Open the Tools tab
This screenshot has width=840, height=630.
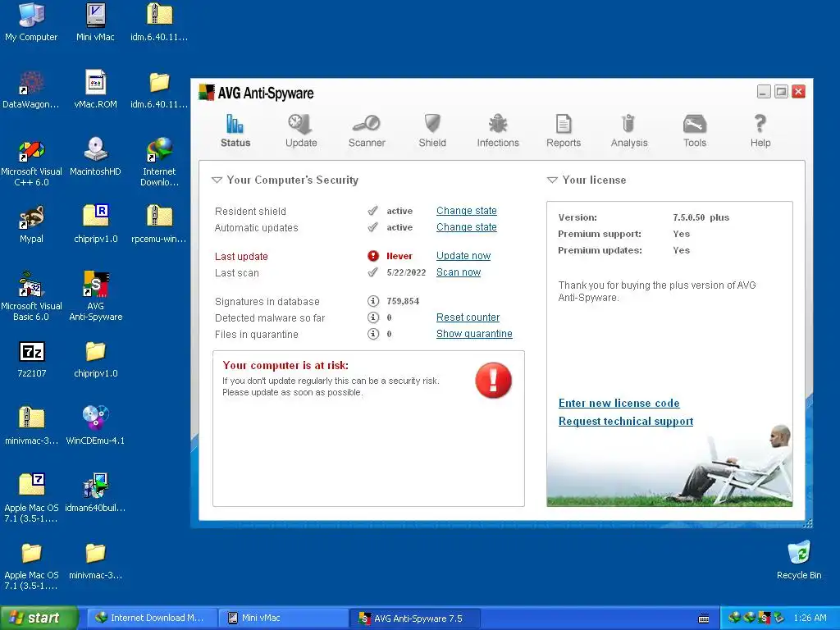[x=695, y=130]
